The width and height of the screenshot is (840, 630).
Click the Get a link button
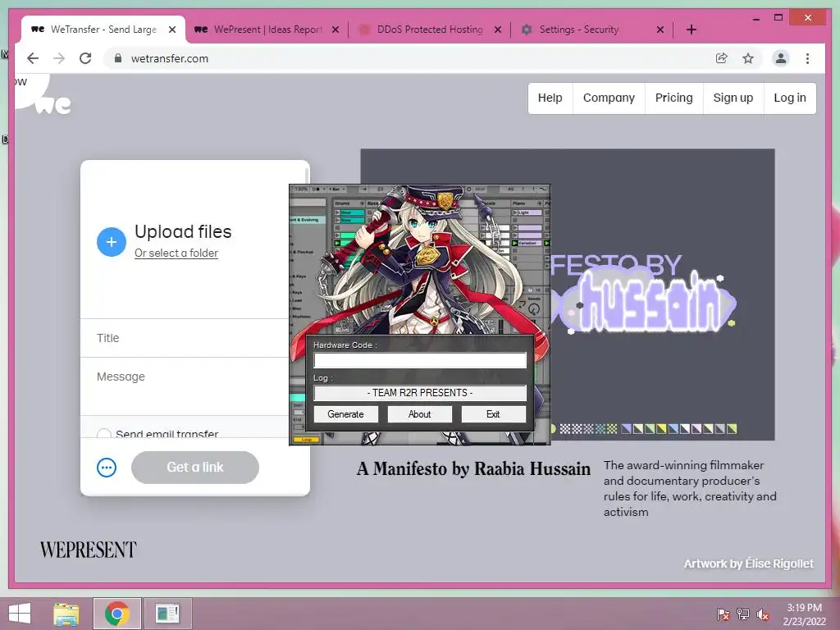click(x=195, y=467)
